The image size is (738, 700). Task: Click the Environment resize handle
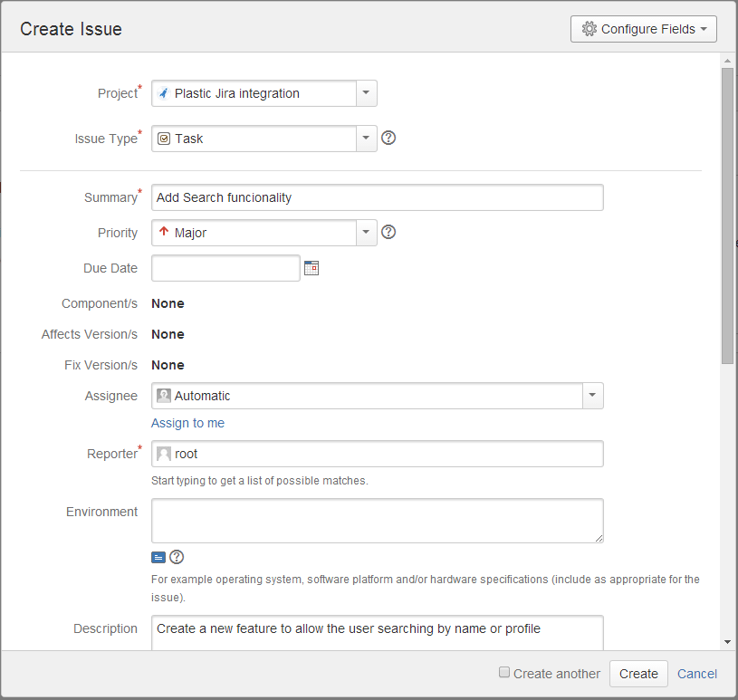click(599, 538)
